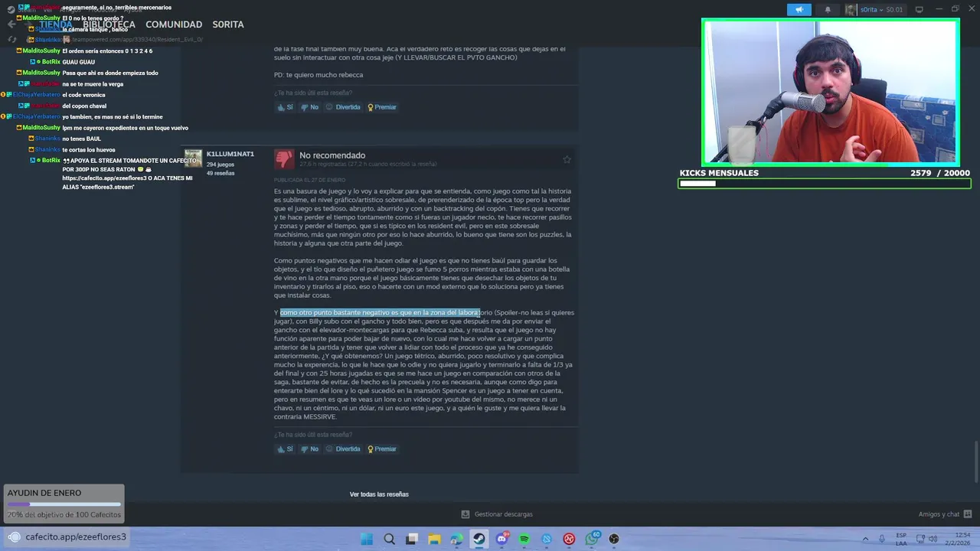980x551 pixels.
Task: Open OBS Studio from the taskbar
Action: [x=614, y=539]
